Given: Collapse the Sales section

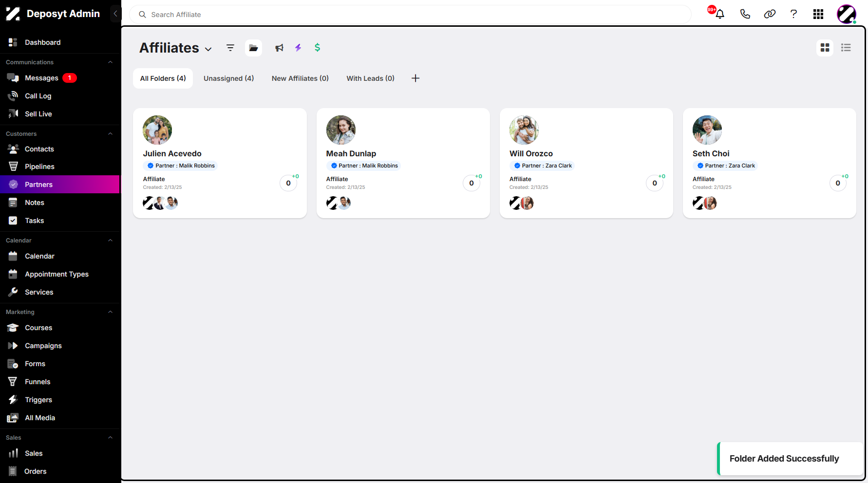Looking at the screenshot, I should tap(110, 438).
